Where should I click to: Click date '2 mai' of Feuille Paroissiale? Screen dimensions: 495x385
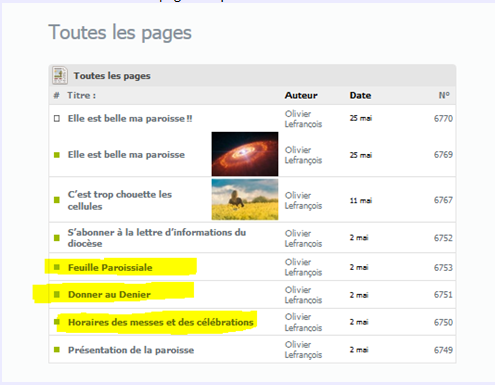pos(359,267)
